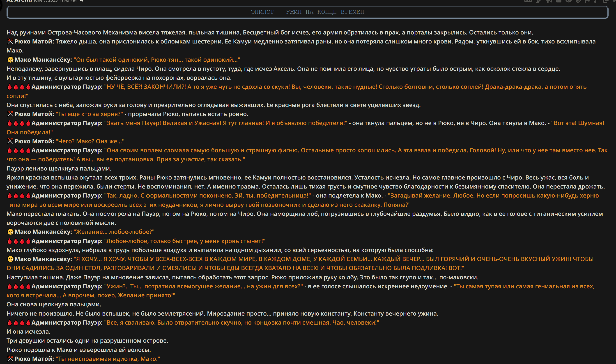Click face emoji before 'Желание... любое-любое?'

[x=10, y=232]
